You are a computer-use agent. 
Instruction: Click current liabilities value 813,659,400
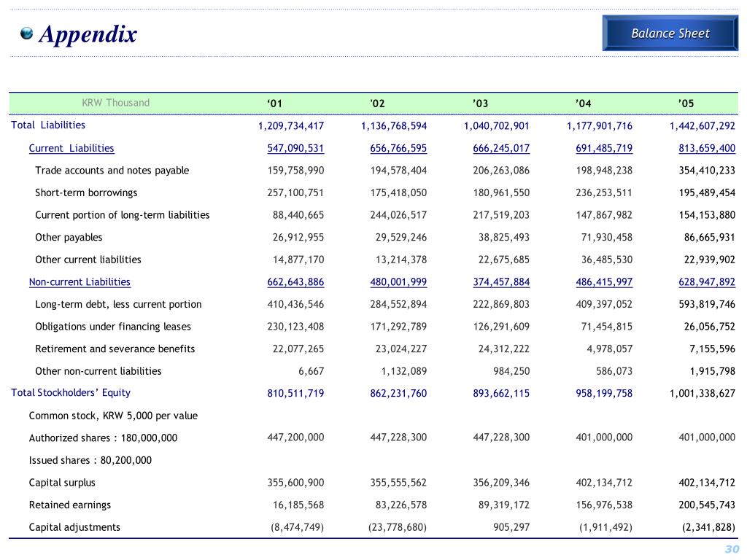[707, 148]
